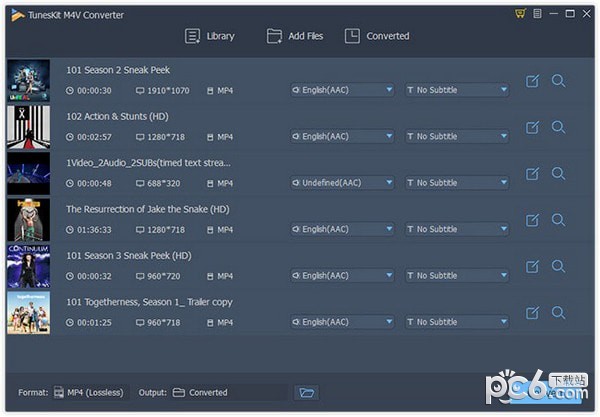Edit 101 Season 2 Sneak Peek settings
Image resolution: width=600 pixels, height=417 pixels.
tap(532, 81)
